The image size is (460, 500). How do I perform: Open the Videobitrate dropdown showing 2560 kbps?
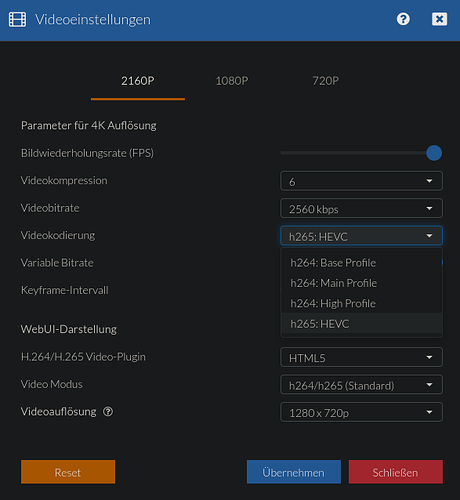click(x=361, y=208)
